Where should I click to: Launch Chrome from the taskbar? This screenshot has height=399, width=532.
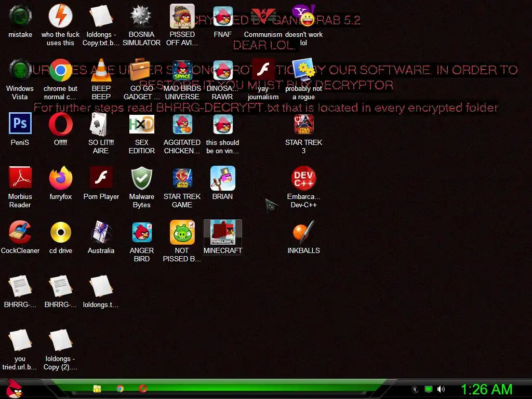point(120,389)
